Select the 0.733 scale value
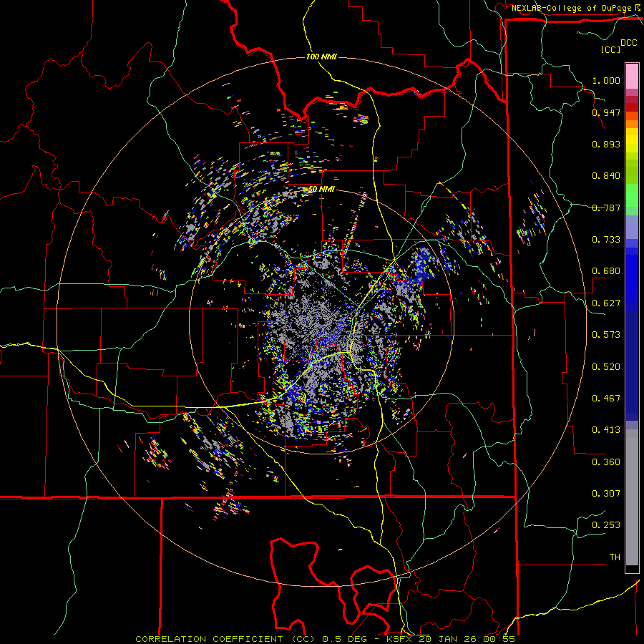644x644 pixels. point(606,240)
